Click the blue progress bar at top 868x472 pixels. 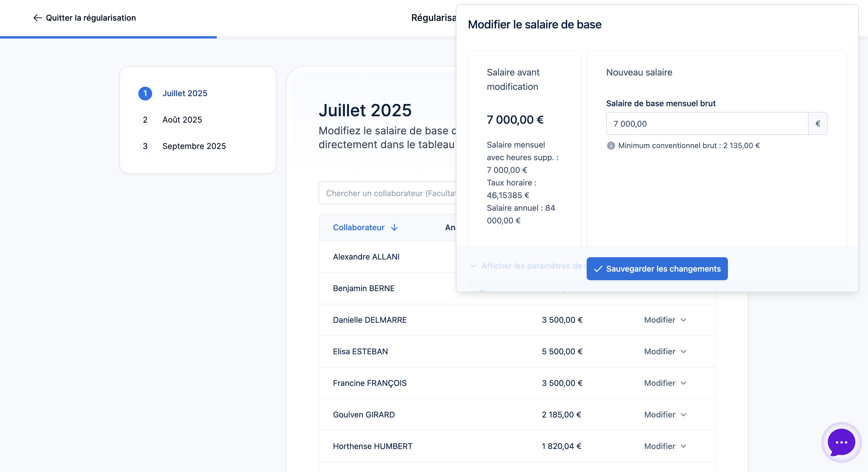[x=108, y=36]
